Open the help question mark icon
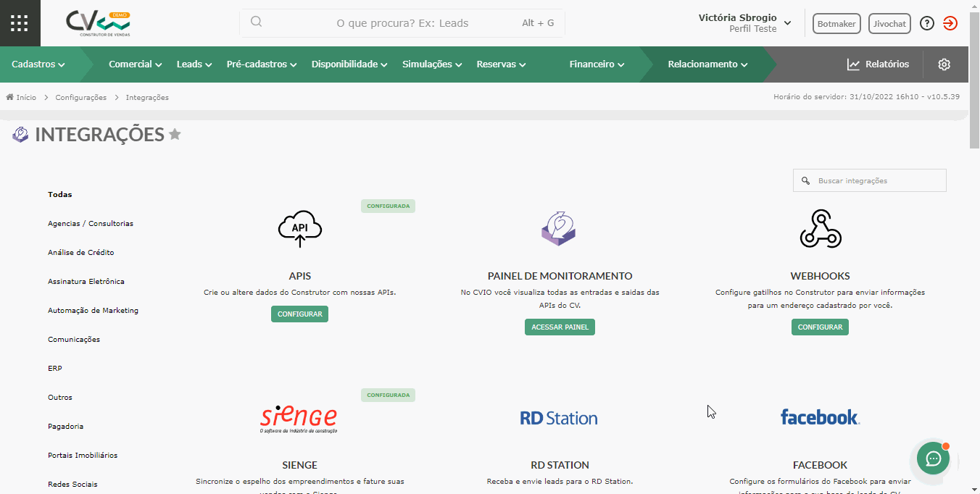Viewport: 980px width, 494px height. click(x=927, y=23)
